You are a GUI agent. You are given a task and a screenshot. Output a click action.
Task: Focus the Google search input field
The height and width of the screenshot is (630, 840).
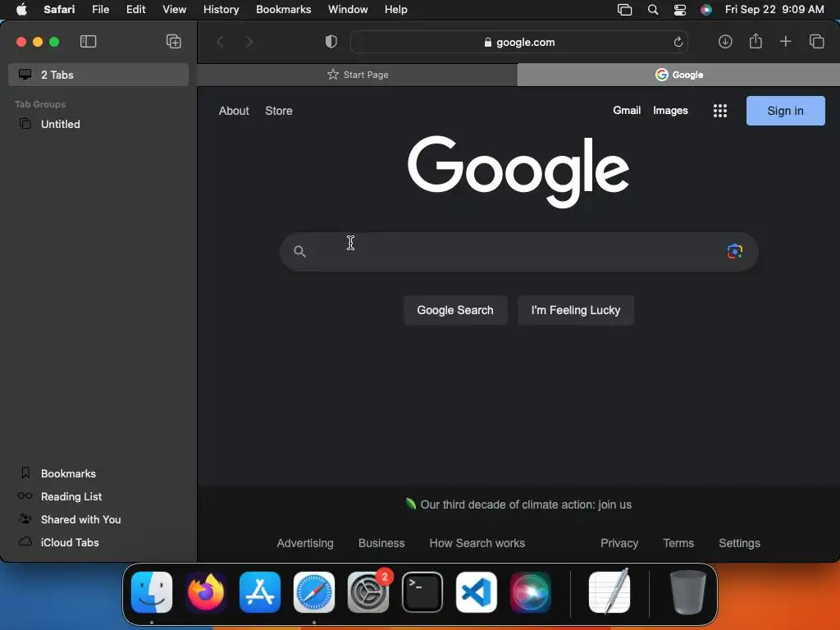pyautogui.click(x=518, y=251)
